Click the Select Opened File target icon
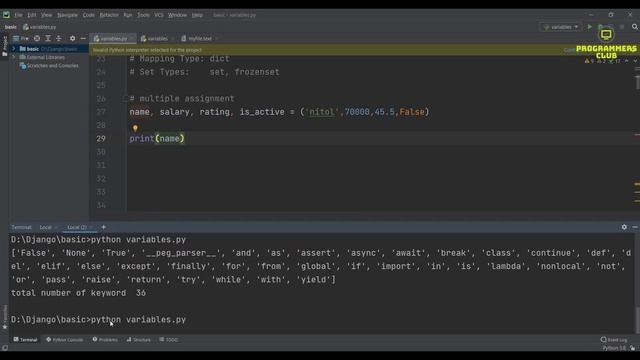The width and height of the screenshot is (640, 360). coord(37,38)
